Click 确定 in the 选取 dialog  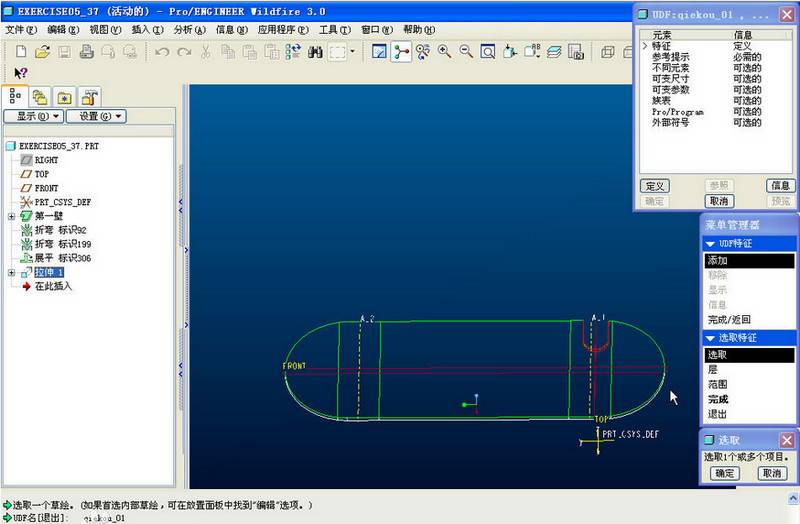coord(726,473)
